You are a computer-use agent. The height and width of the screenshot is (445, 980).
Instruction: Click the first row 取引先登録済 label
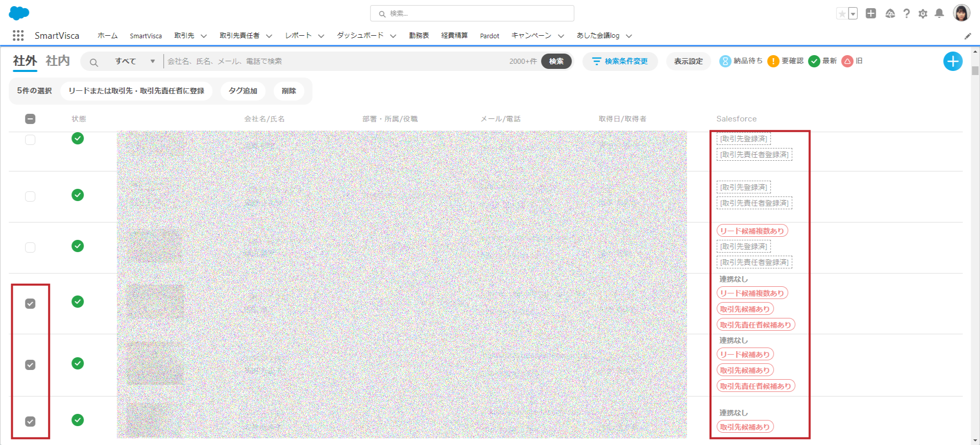pos(744,139)
